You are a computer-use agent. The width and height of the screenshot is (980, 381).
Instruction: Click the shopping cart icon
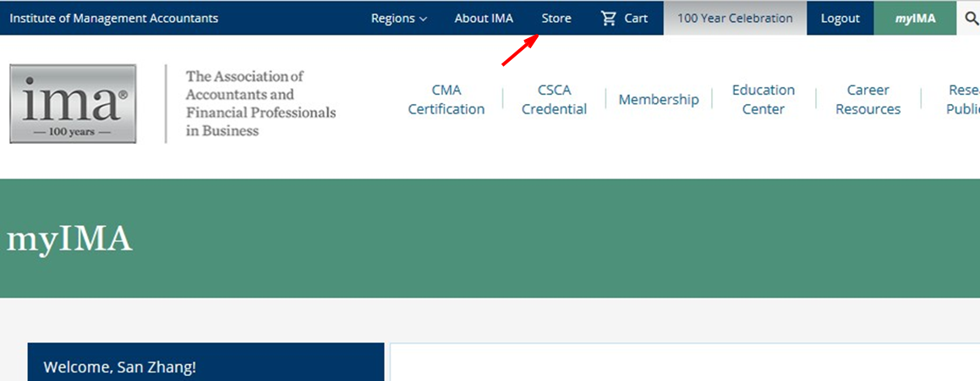608,18
